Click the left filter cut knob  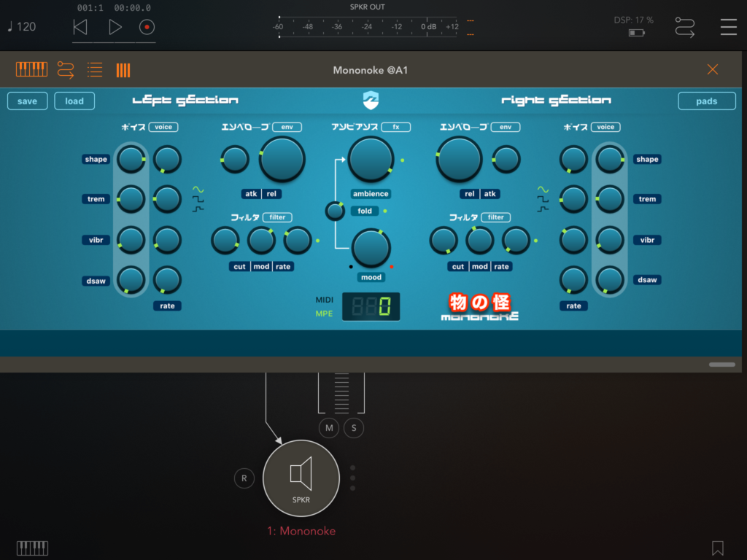(x=225, y=240)
